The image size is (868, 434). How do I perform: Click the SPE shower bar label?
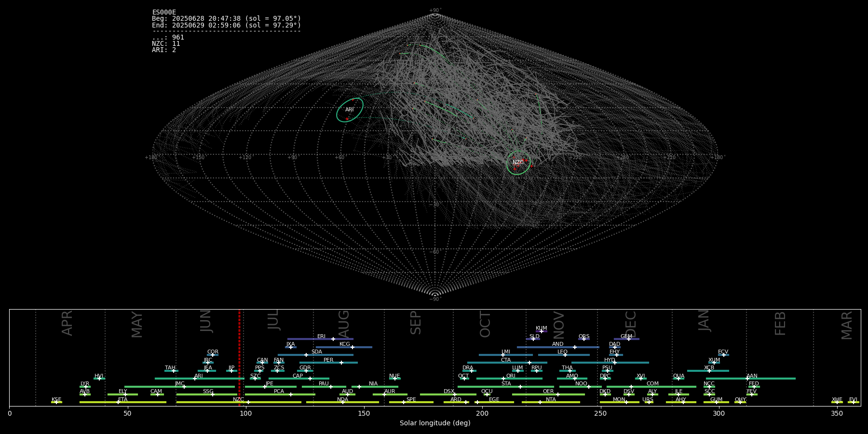(x=411, y=400)
